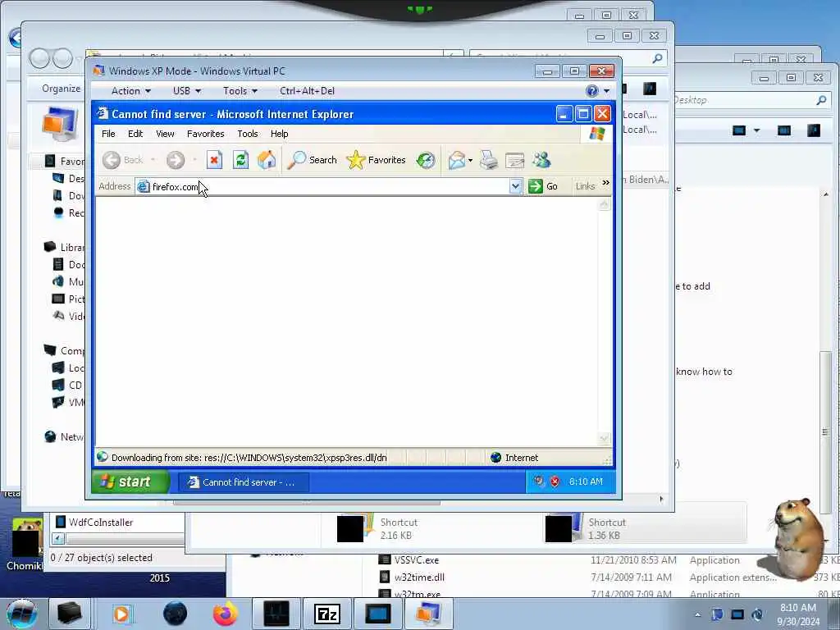
Task: Select w32time.dll in the background file list
Action: (419, 577)
